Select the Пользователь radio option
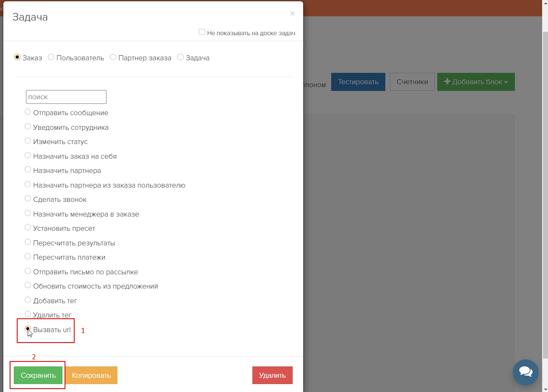The width and height of the screenshot is (548, 392). (51, 57)
